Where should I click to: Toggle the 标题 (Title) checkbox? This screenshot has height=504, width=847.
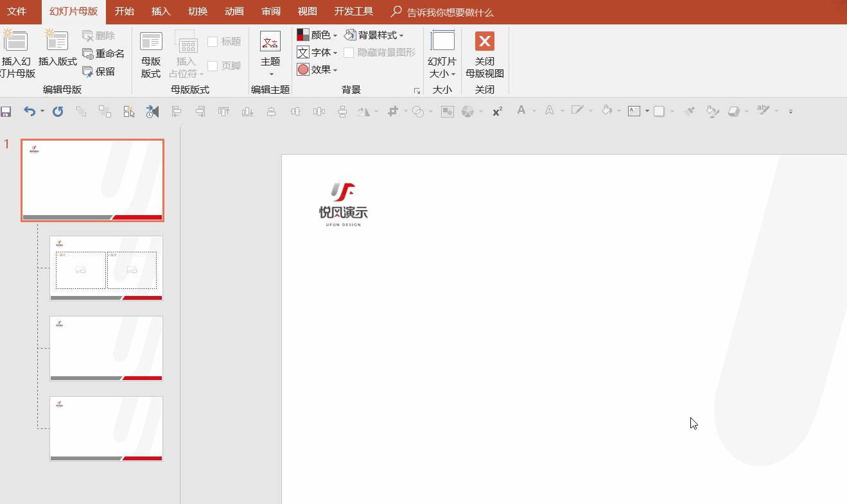pos(213,42)
